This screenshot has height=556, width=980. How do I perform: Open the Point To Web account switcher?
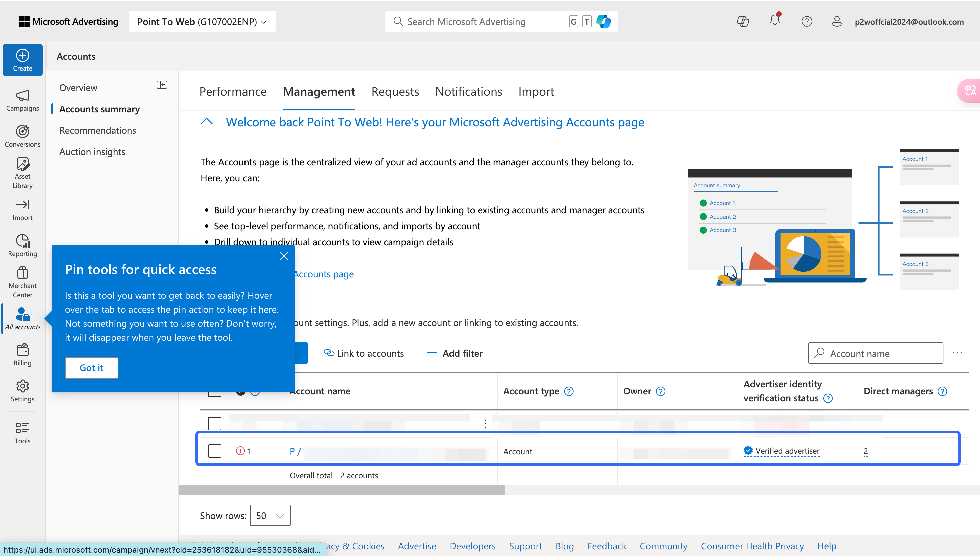coord(202,21)
